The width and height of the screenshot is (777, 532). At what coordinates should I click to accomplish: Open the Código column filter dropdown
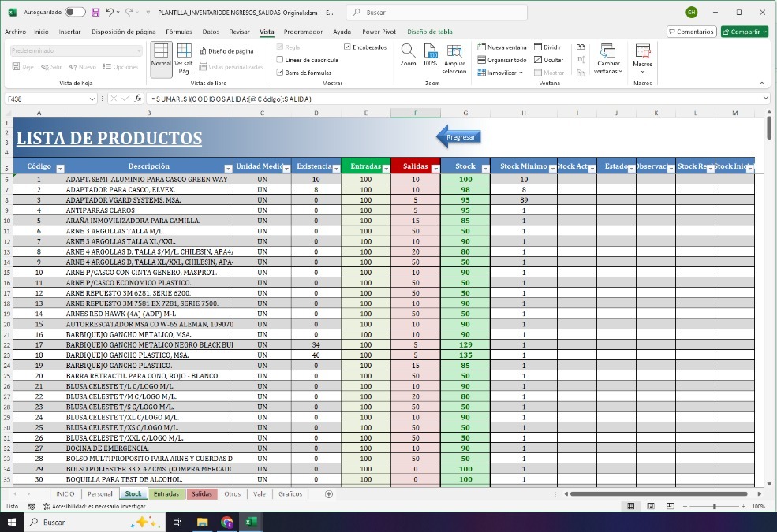(60, 169)
